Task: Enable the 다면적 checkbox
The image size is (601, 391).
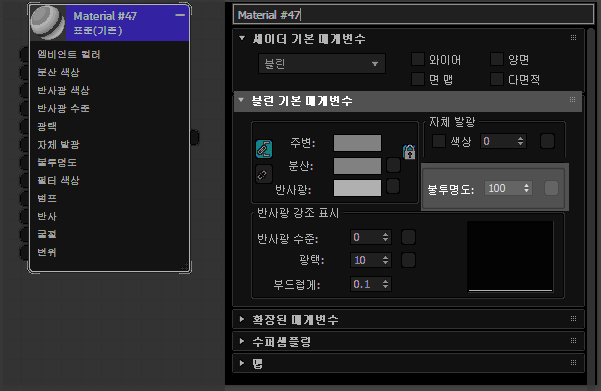Action: point(497,79)
